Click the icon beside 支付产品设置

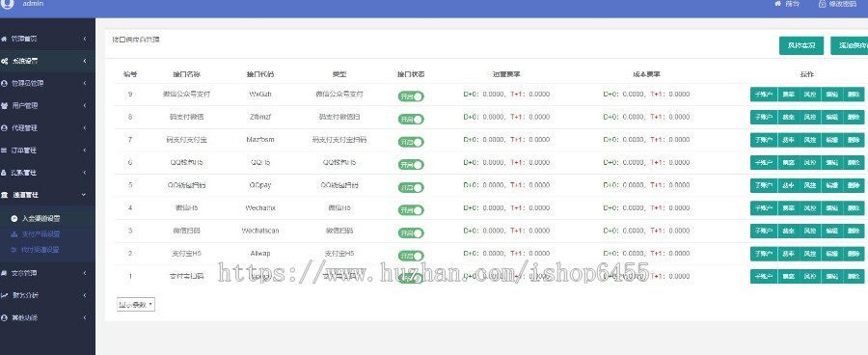coord(14,233)
